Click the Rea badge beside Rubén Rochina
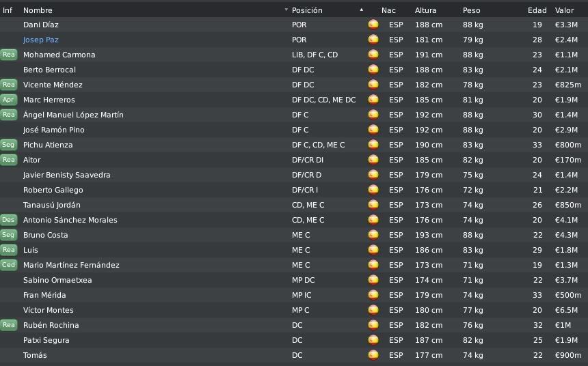 [x=9, y=325]
